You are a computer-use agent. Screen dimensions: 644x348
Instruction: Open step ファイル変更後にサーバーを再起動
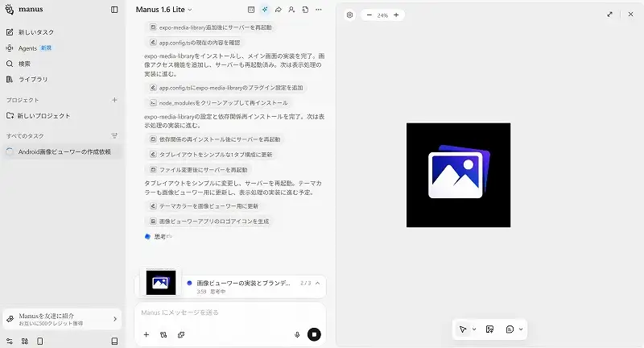point(199,170)
